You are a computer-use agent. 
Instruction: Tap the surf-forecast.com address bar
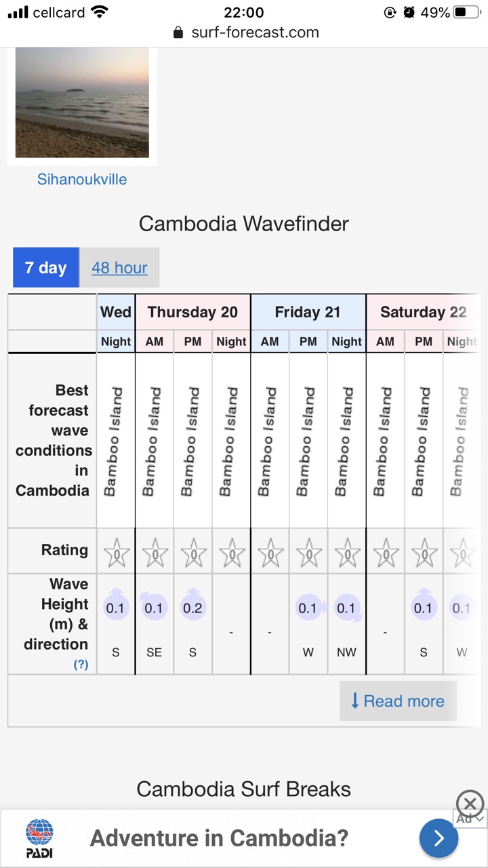(245, 33)
